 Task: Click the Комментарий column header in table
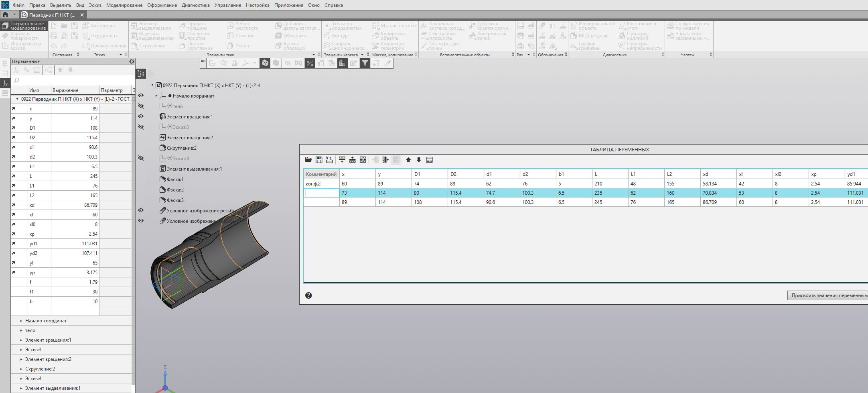[x=321, y=174]
